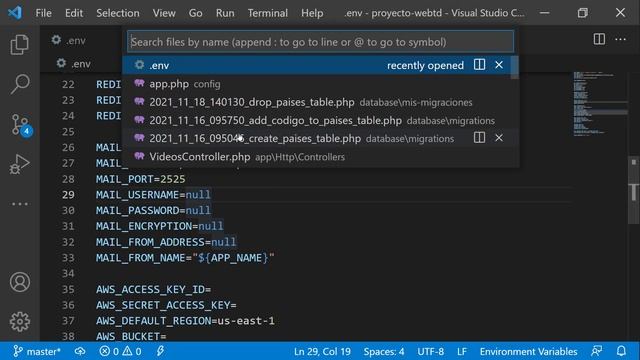Restore down the VS Code window

(582, 13)
